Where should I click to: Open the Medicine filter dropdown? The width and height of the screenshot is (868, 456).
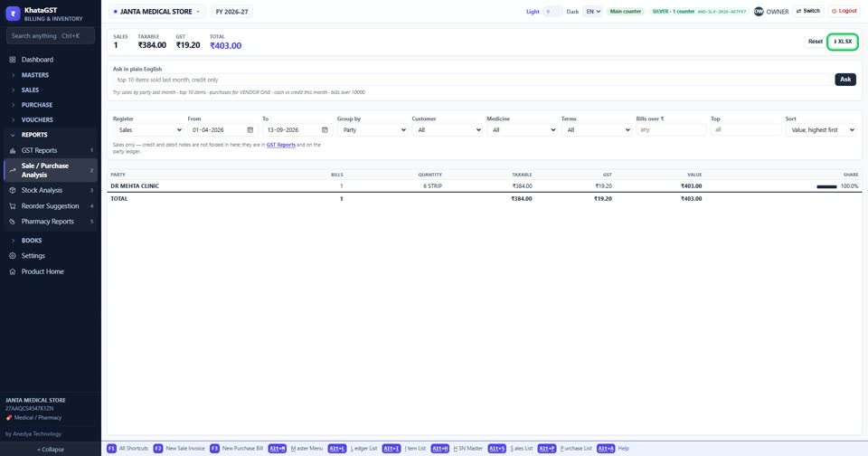coord(522,129)
